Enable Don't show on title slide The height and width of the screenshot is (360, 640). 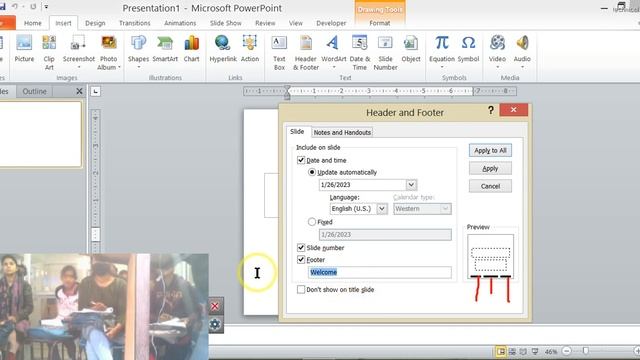pos(301,289)
